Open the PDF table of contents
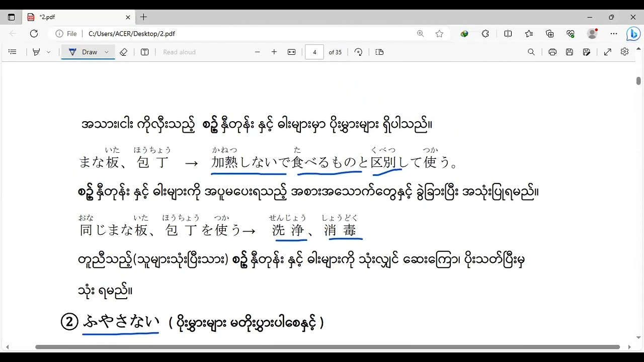 (13, 52)
